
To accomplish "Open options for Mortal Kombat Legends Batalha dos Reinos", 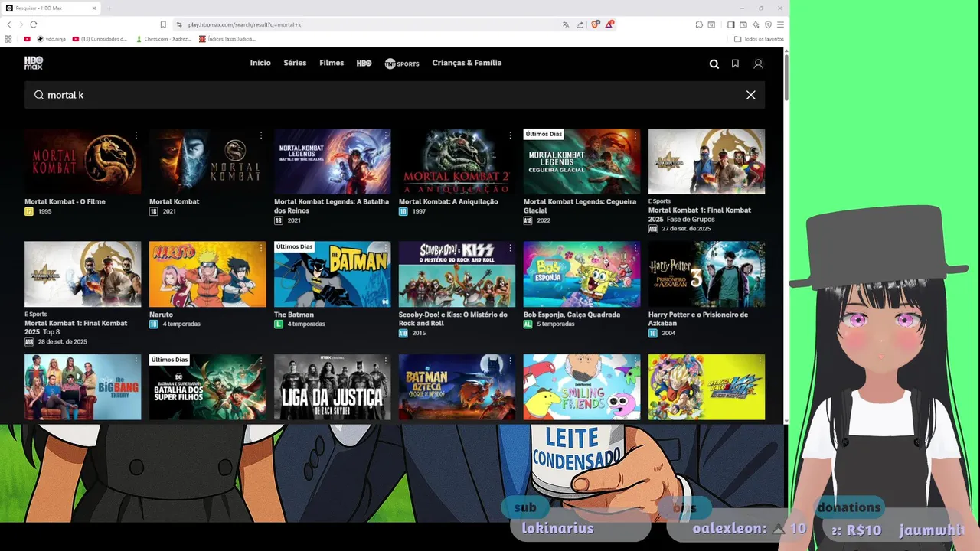I will tap(386, 135).
